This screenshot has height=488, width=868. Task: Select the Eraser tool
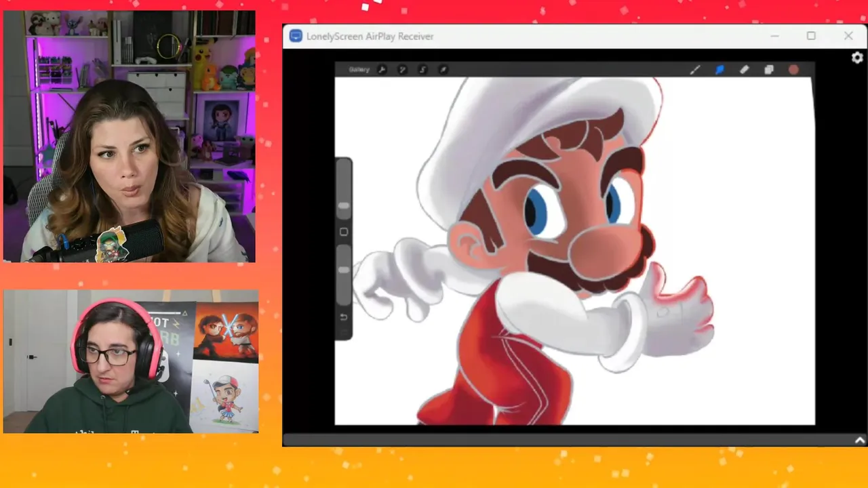pos(744,70)
